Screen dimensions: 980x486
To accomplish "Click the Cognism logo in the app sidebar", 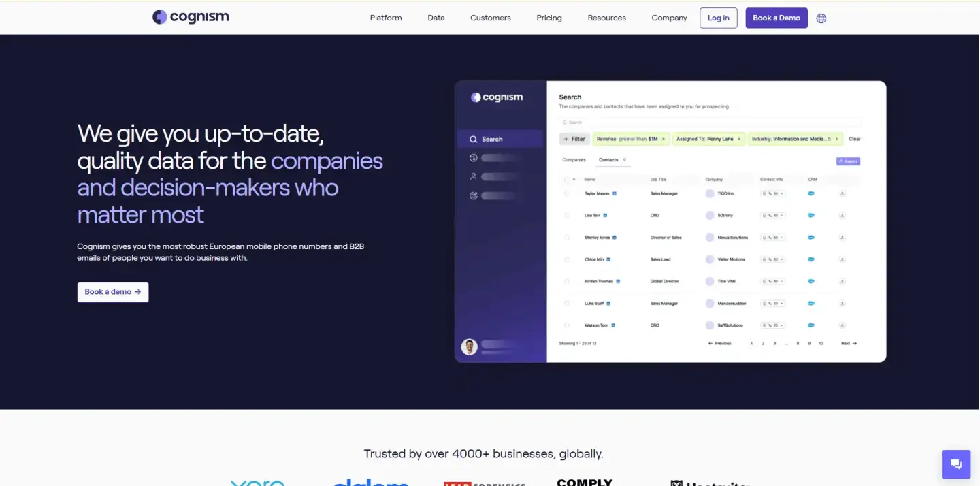I will point(497,97).
